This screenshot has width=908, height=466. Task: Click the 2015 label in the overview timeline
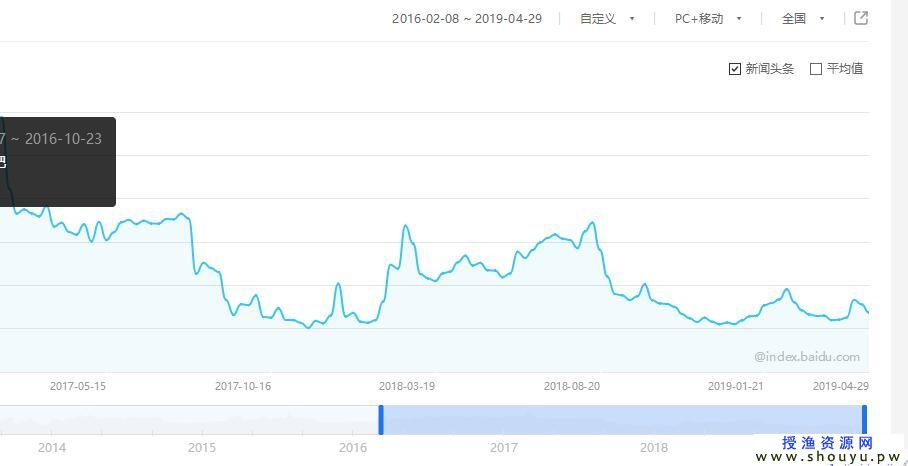pyautogui.click(x=202, y=447)
